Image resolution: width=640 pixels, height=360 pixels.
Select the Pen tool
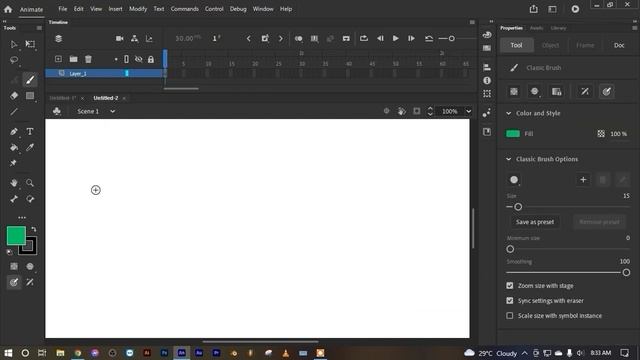point(13,131)
